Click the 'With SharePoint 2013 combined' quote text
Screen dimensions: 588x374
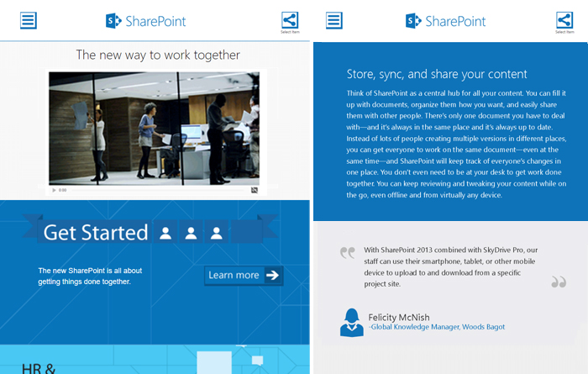coord(451,266)
